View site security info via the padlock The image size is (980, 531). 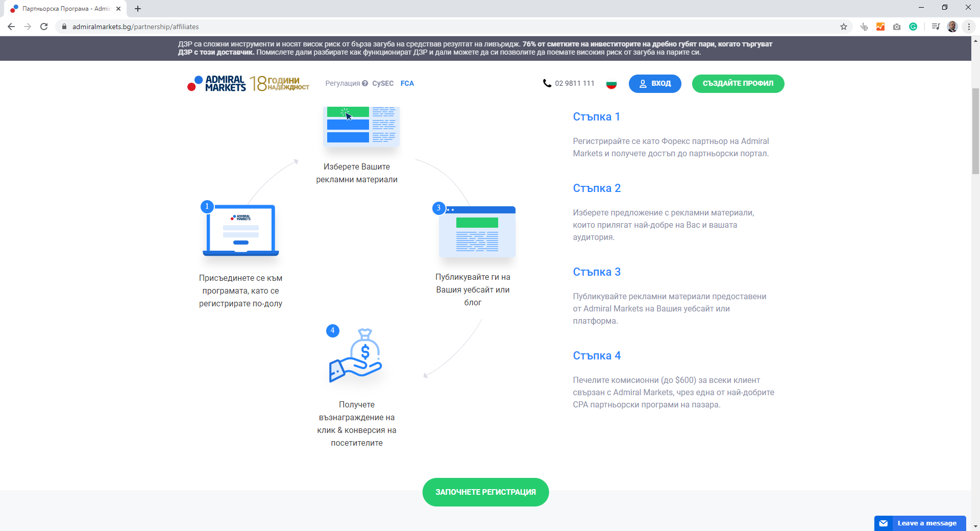tap(64, 27)
